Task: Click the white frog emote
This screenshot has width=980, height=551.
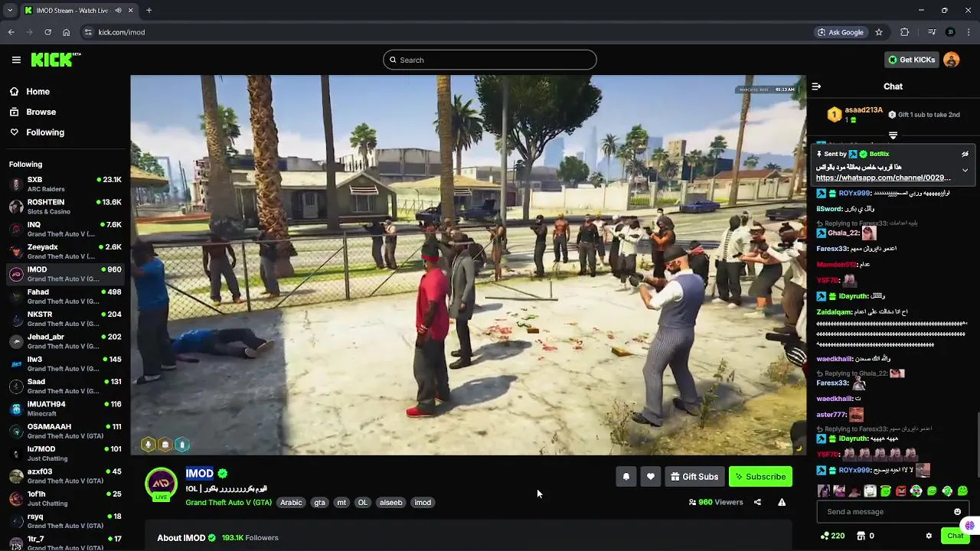Action: pos(870,491)
